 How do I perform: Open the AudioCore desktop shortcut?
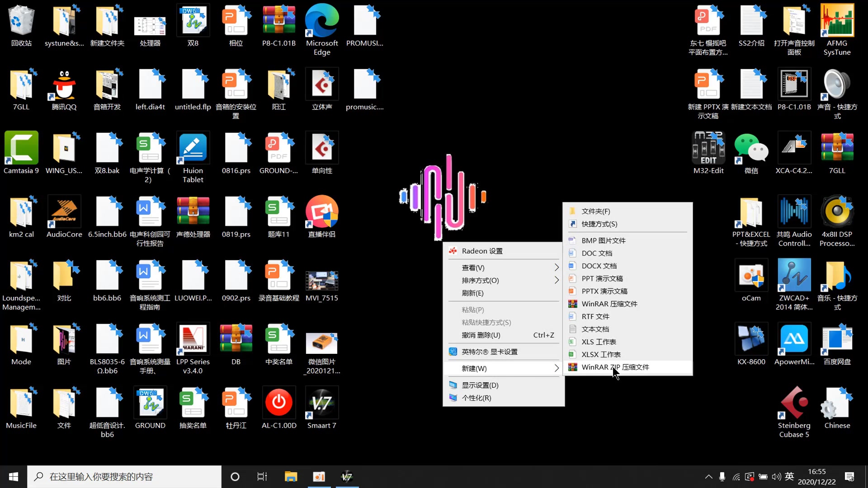click(x=64, y=212)
